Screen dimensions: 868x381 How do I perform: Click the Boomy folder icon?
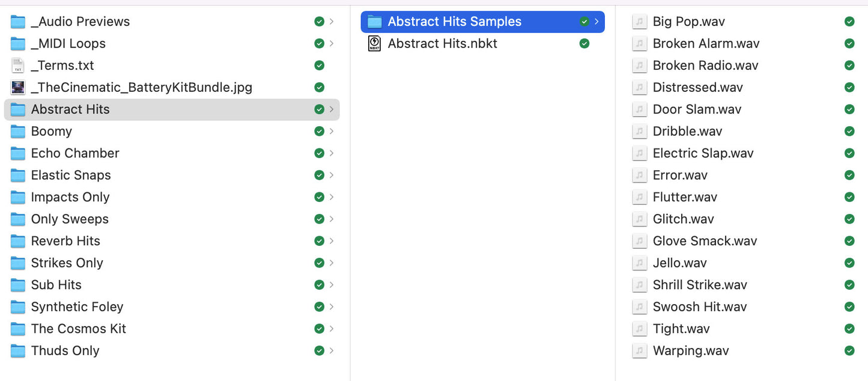pos(18,132)
